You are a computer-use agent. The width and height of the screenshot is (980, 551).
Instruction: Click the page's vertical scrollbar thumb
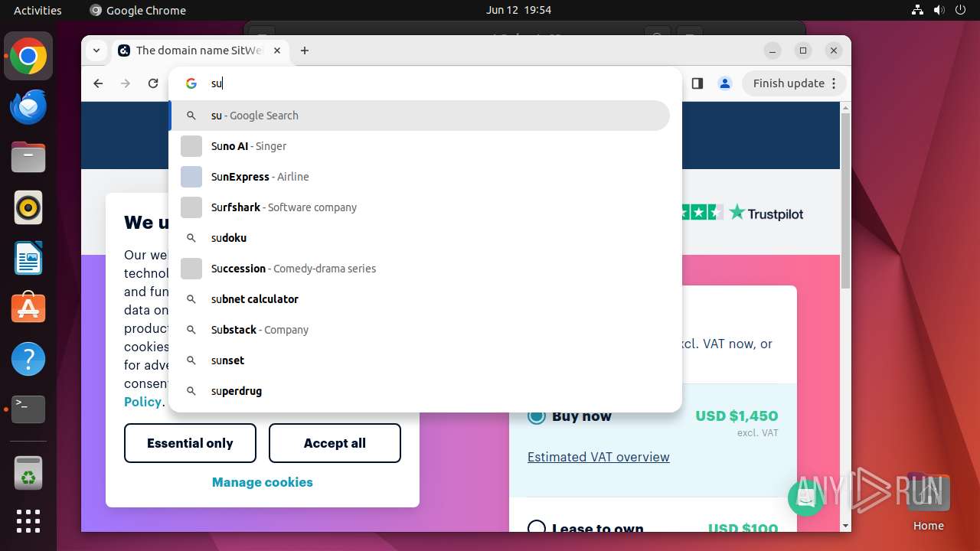point(845,199)
